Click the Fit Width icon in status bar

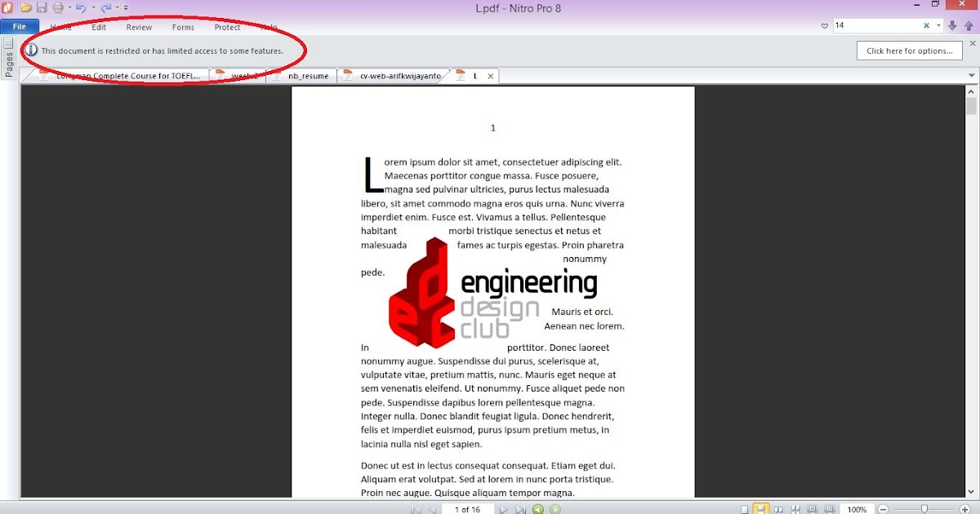click(x=813, y=509)
